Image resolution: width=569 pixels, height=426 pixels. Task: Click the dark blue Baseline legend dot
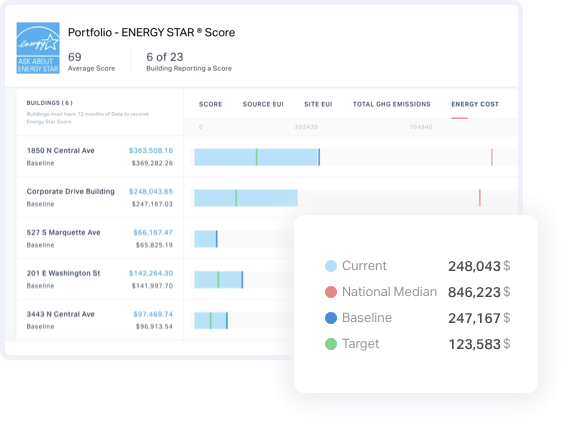[x=331, y=318]
